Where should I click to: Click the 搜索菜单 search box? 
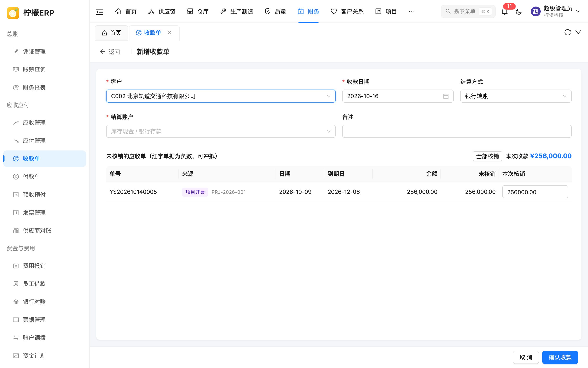coord(468,11)
